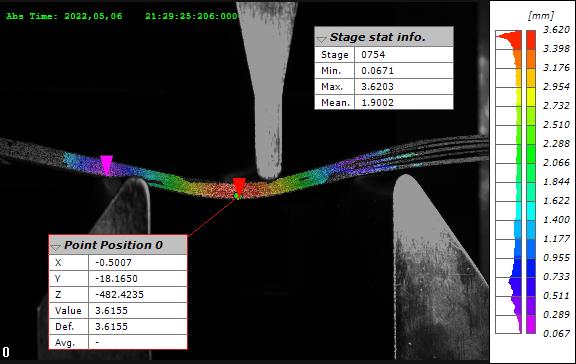The width and height of the screenshot is (576, 364).
Task: Collapse the Point Position 0 panel triangle
Action: [55, 248]
